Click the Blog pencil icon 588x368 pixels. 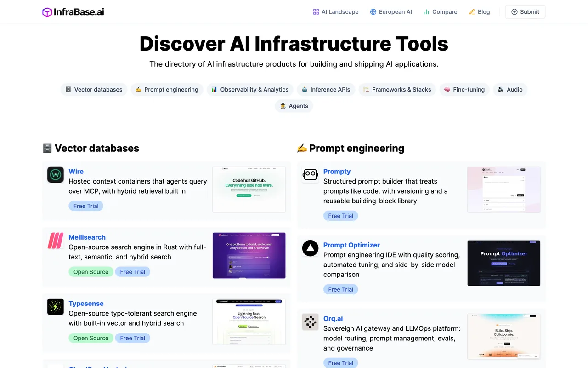pyautogui.click(x=472, y=12)
